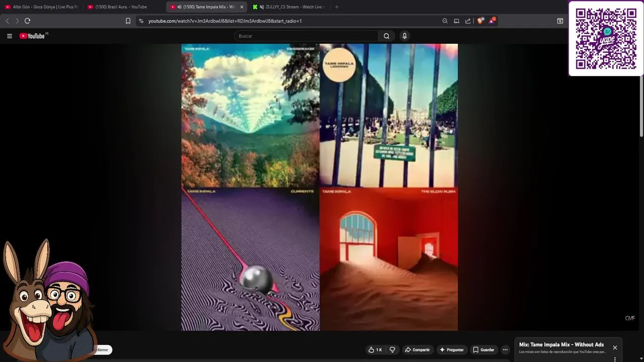Like the video with thumbs up
The width and height of the screenshot is (644, 362).
375,350
